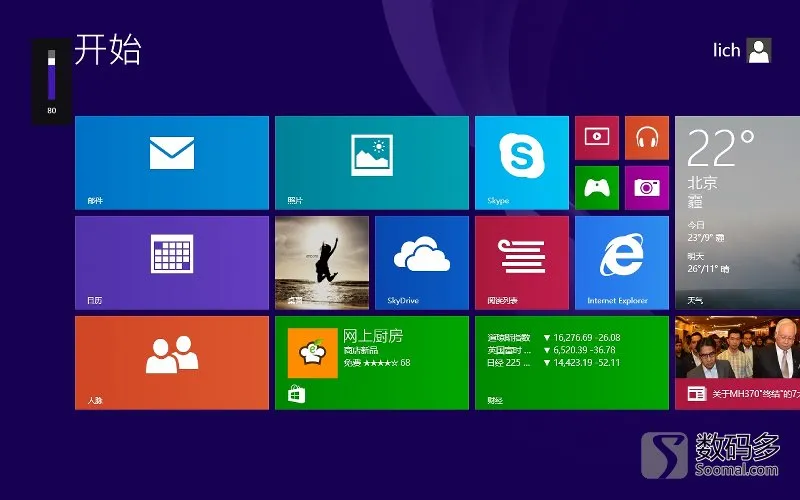Open the Video tile with play icon
Viewport: 800px width, 500px height.
click(x=597, y=138)
